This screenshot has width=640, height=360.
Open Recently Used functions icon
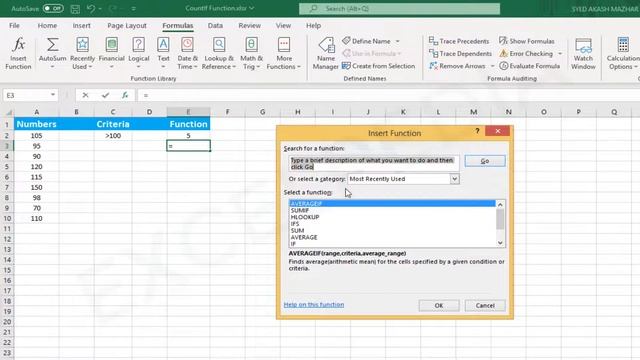[82, 44]
